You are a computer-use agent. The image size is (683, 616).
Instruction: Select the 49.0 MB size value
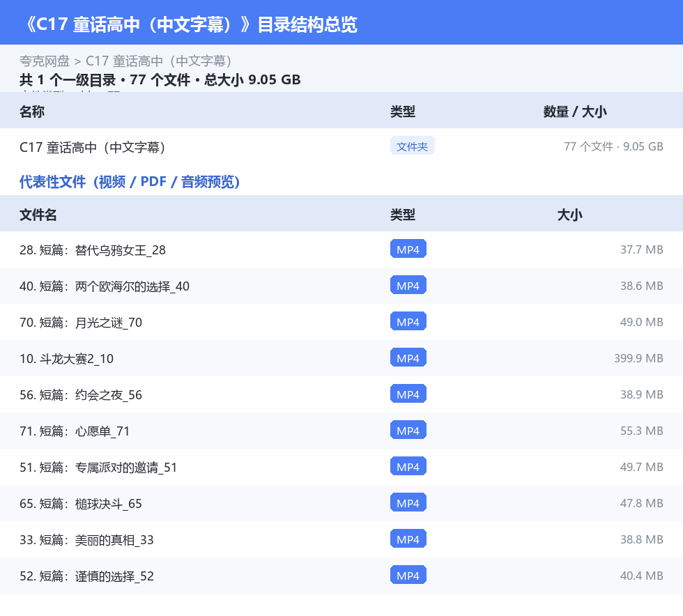point(642,321)
